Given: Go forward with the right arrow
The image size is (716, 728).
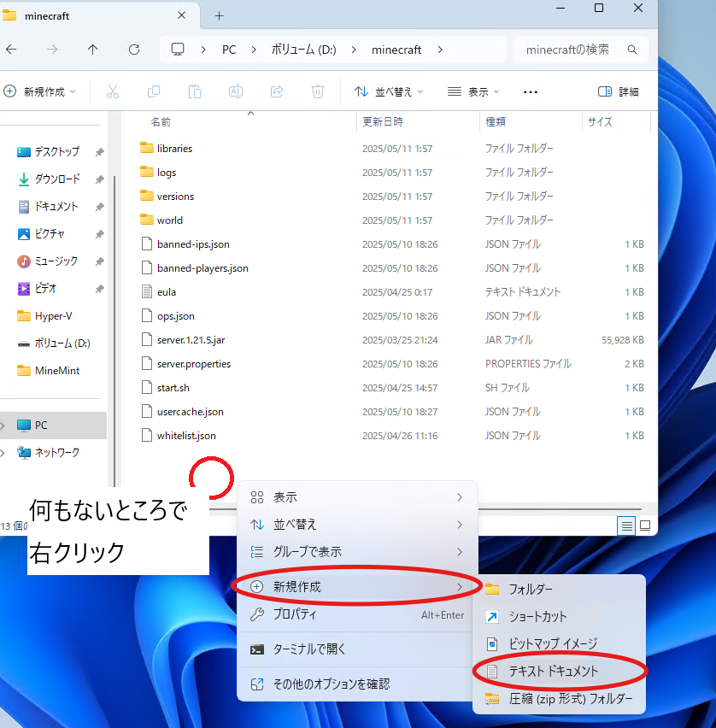Looking at the screenshot, I should pyautogui.click(x=52, y=50).
